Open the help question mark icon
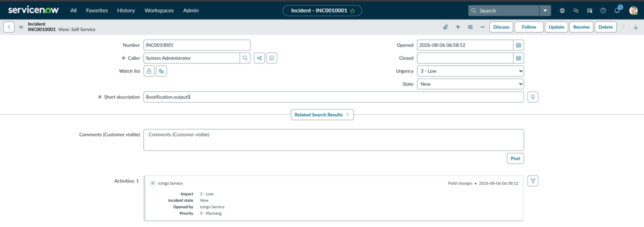 (603, 11)
